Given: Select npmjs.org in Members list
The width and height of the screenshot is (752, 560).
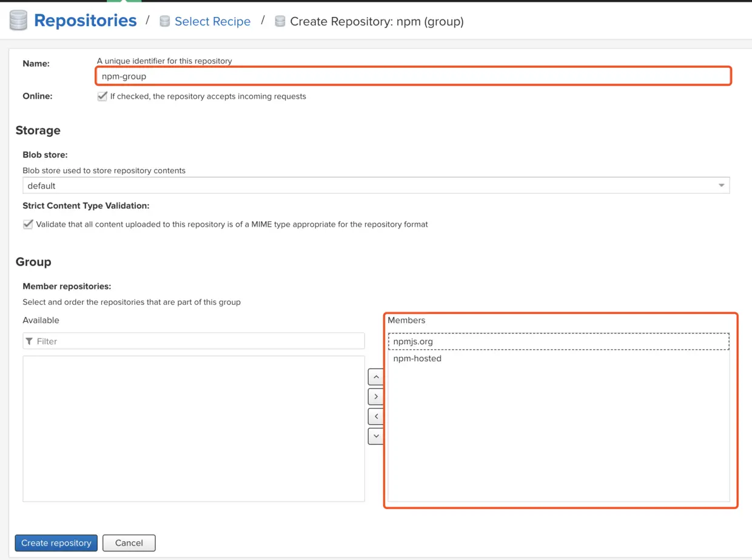Looking at the screenshot, I should pos(559,341).
